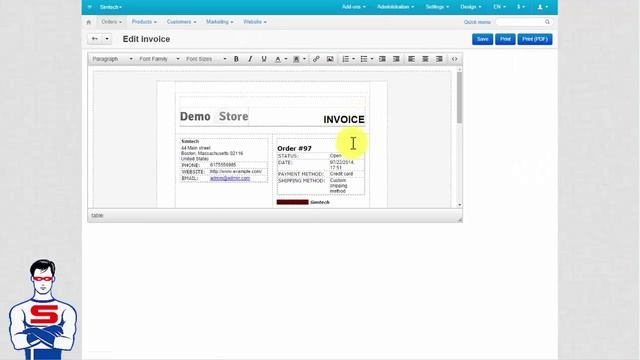Click the scroll up arrow of the editor

click(x=460, y=70)
